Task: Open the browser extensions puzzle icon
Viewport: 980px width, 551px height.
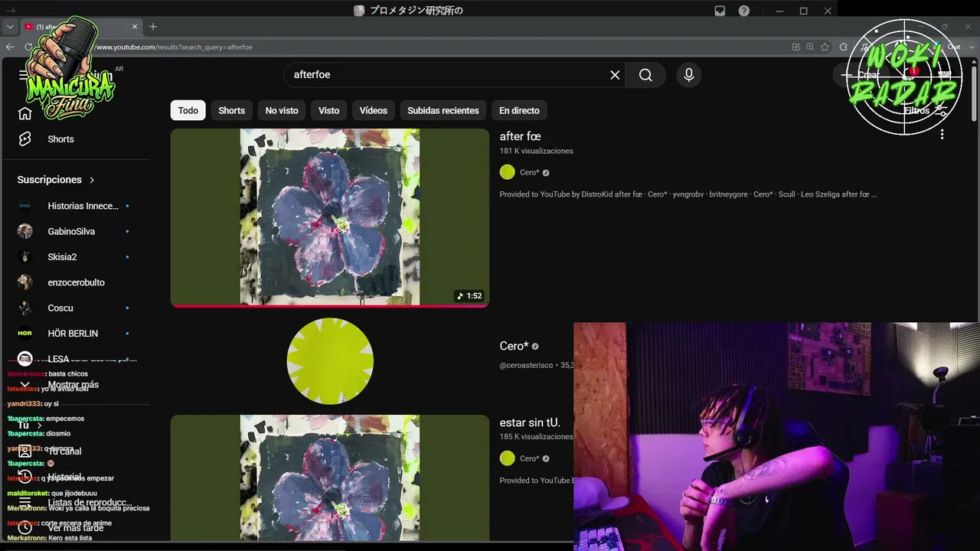Action: coord(844,47)
